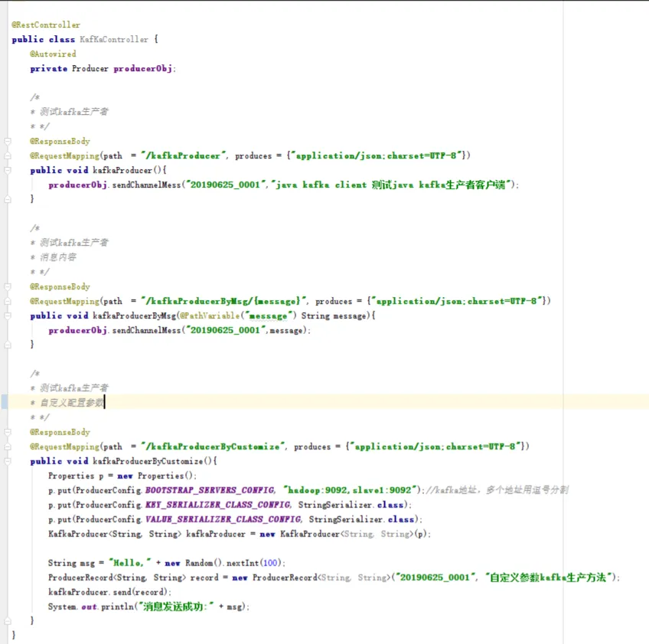Click the "消息发送成功:" string

pos(176,606)
